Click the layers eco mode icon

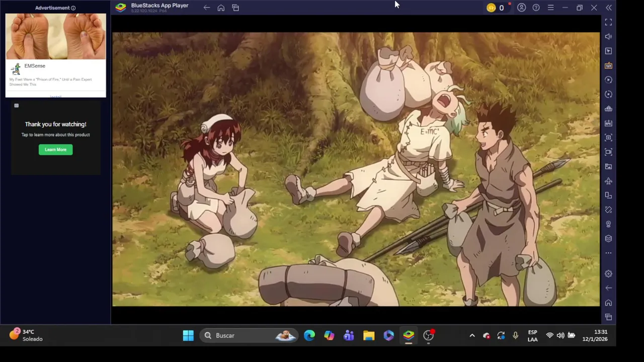point(608,238)
